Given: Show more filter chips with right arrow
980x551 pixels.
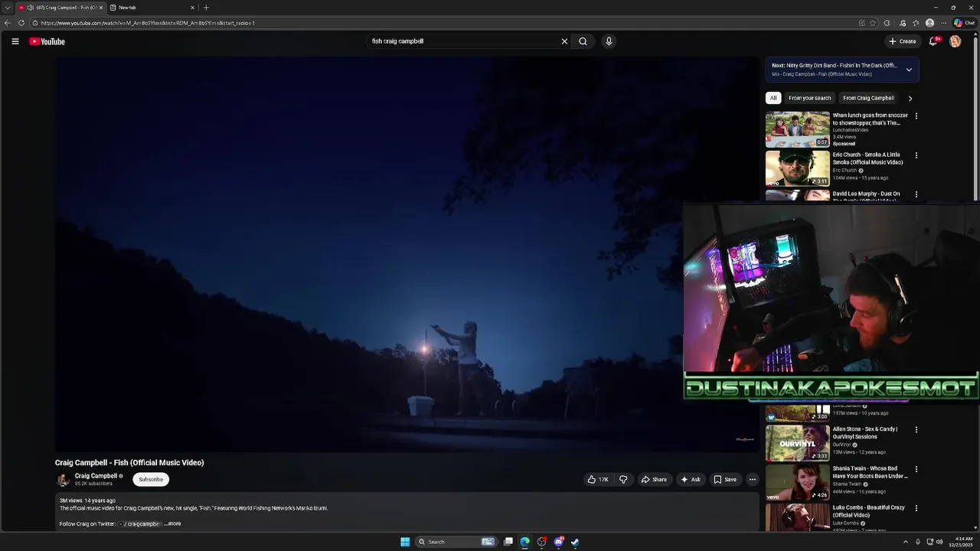Looking at the screenshot, I should coord(910,98).
